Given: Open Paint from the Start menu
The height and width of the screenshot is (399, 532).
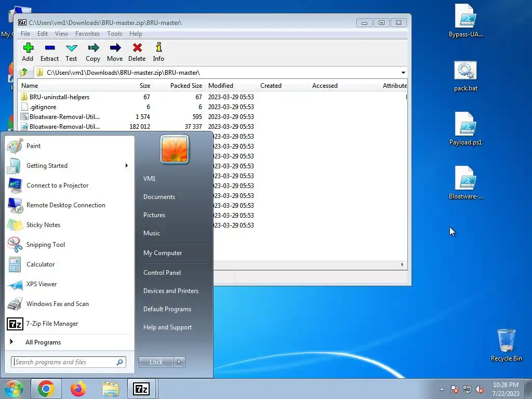Looking at the screenshot, I should pyautogui.click(x=68, y=146).
